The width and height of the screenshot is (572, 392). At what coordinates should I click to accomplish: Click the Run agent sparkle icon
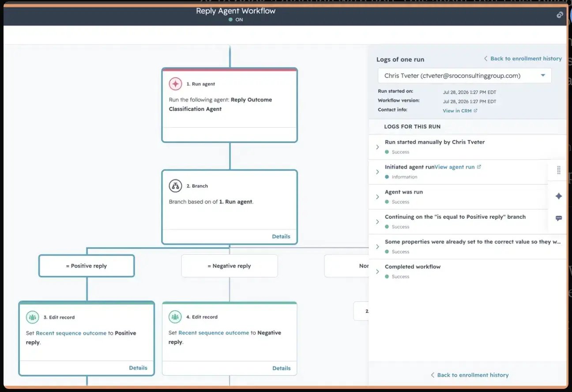pyautogui.click(x=176, y=84)
